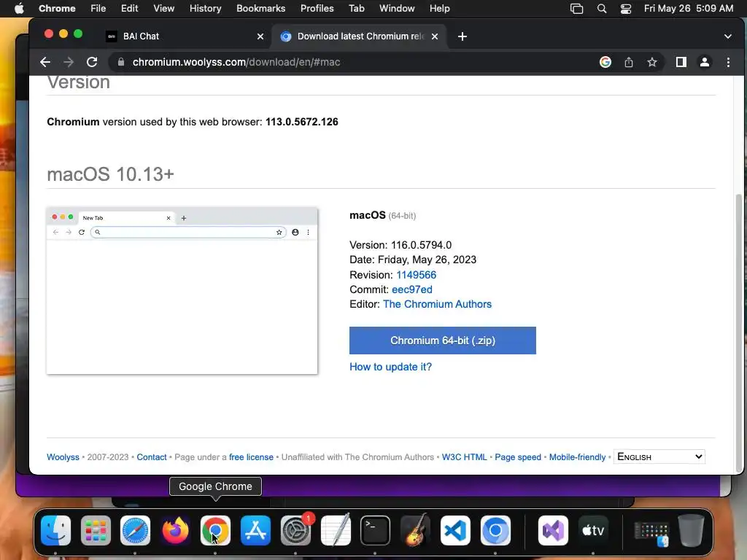Open commit eec97ed link

411,289
